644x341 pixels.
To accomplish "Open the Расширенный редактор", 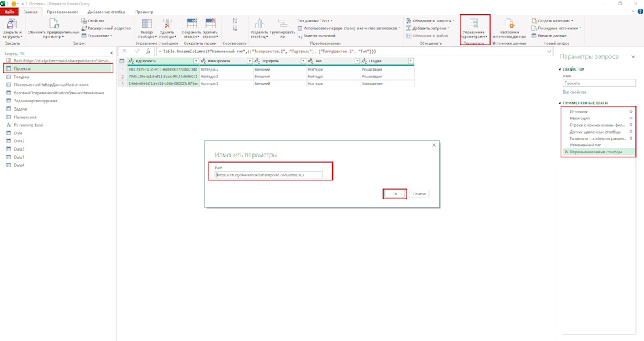I will pos(106,28).
